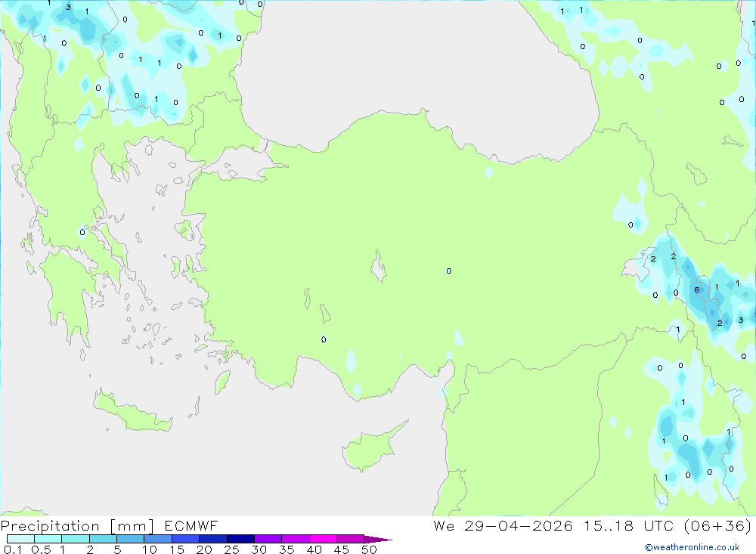
Task: Select the 5–10 mm legend color box
Action: click(130, 539)
